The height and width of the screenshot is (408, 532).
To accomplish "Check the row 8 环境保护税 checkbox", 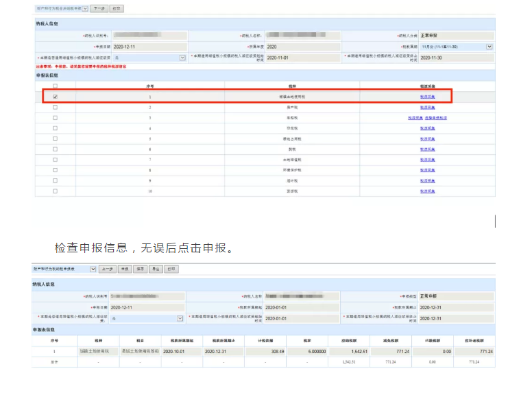I will point(56,170).
